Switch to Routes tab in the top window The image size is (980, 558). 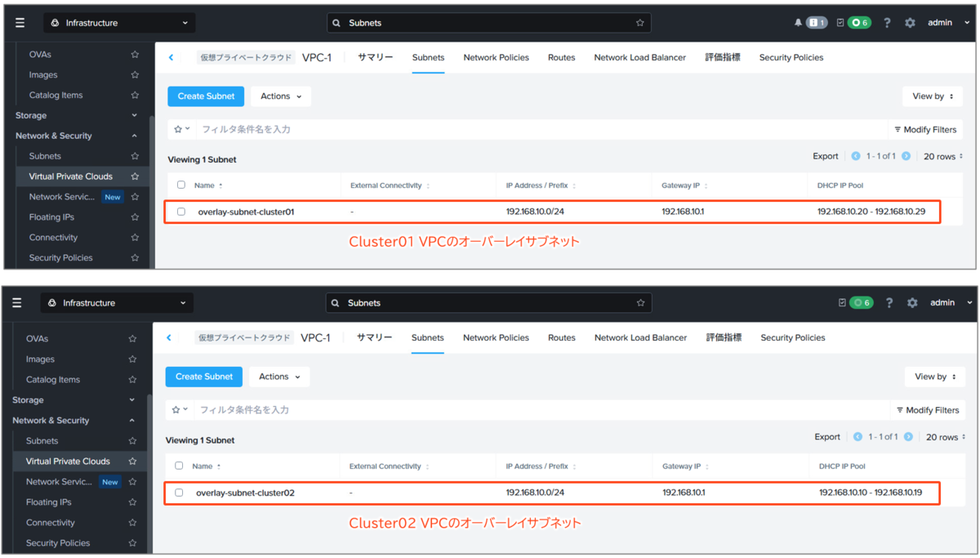(562, 57)
